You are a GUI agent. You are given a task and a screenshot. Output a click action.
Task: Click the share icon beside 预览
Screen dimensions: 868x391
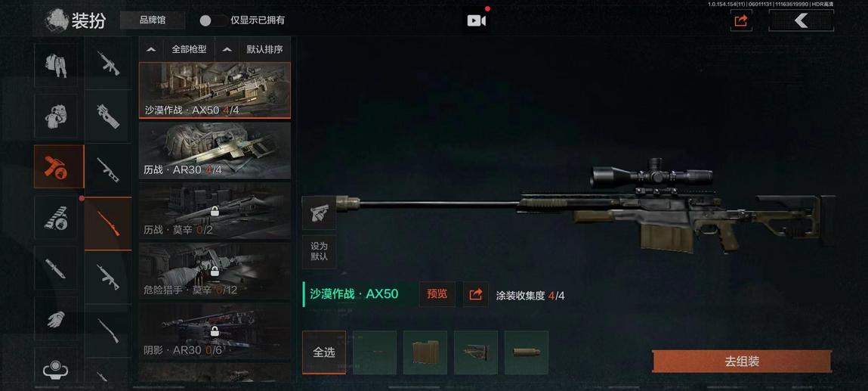[475, 295]
